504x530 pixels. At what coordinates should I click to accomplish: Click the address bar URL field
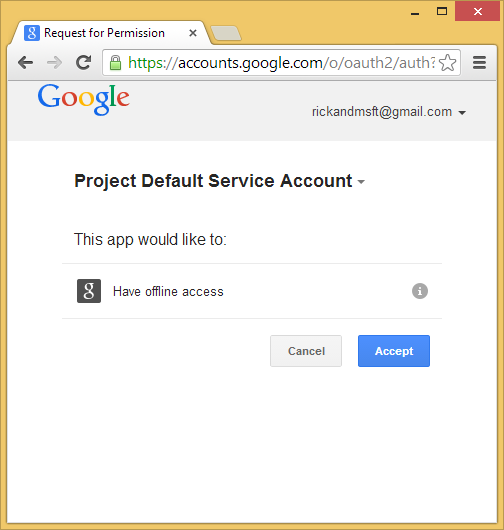coord(281,63)
